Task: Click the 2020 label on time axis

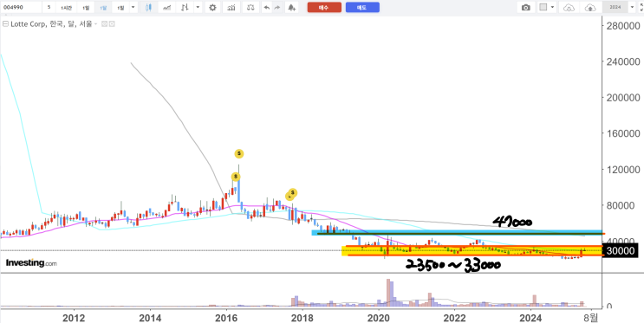Action: tap(379, 317)
